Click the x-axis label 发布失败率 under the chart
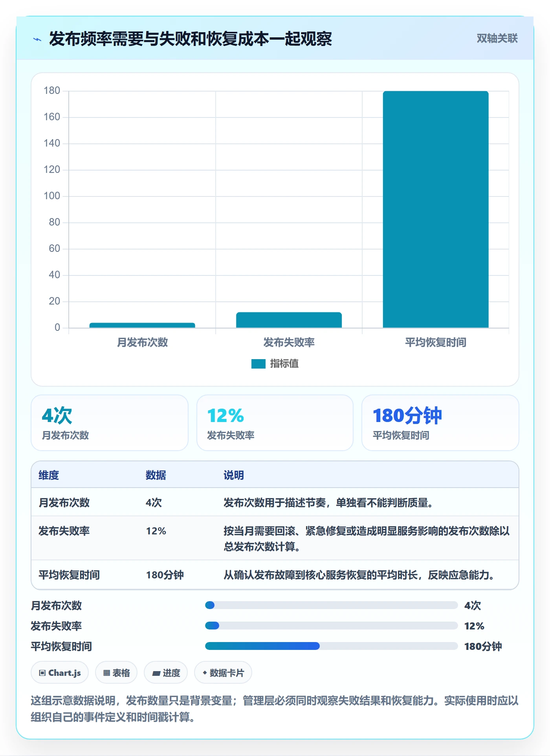The image size is (550, 756). [289, 342]
